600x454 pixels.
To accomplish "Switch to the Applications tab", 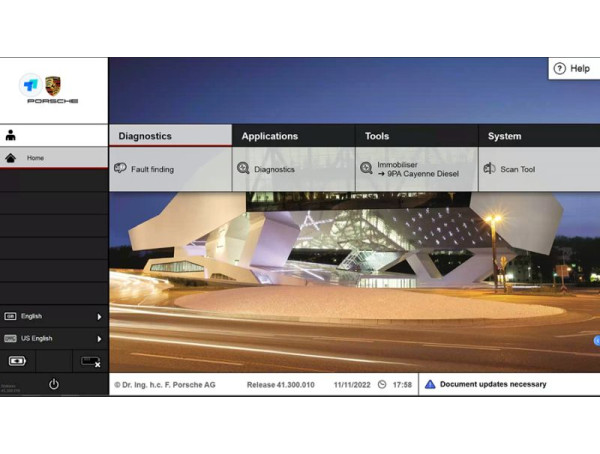I will point(270,136).
